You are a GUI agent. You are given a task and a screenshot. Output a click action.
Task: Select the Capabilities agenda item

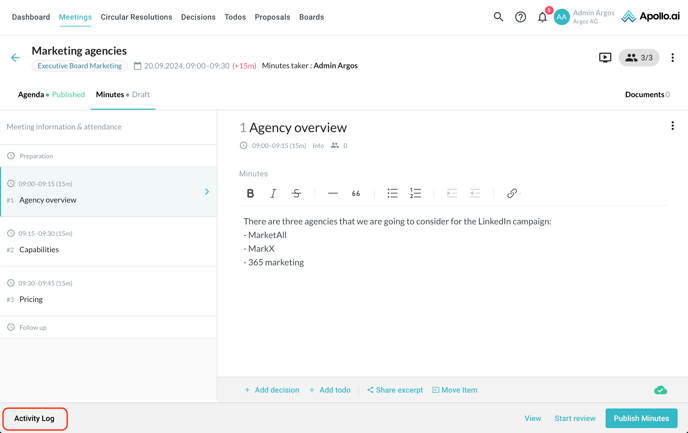(x=39, y=249)
